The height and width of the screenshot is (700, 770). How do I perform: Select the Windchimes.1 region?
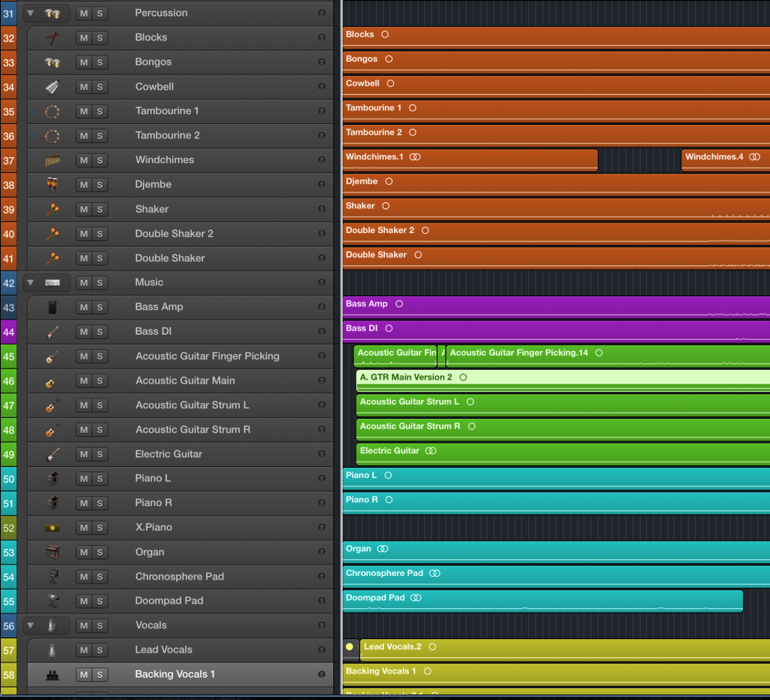pyautogui.click(x=471, y=160)
